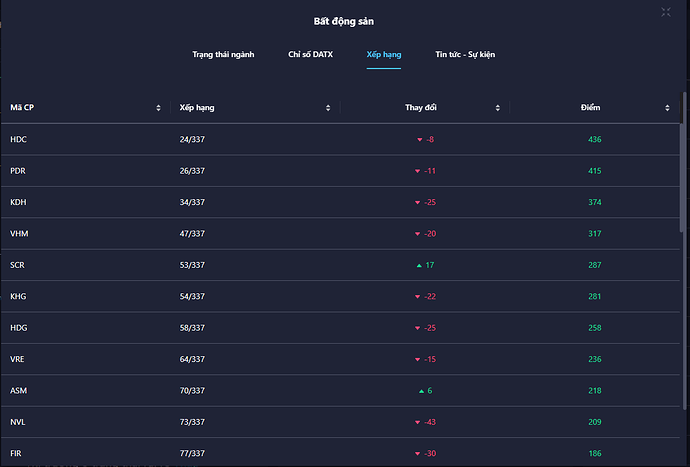The width and height of the screenshot is (690, 467).
Task: Sort table by Mã CP column
Action: point(158,107)
